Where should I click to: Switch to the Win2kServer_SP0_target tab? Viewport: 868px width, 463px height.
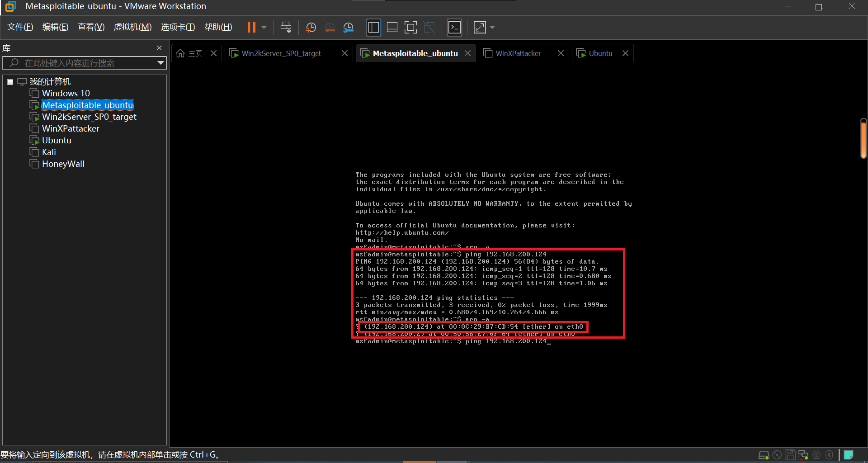pos(281,53)
